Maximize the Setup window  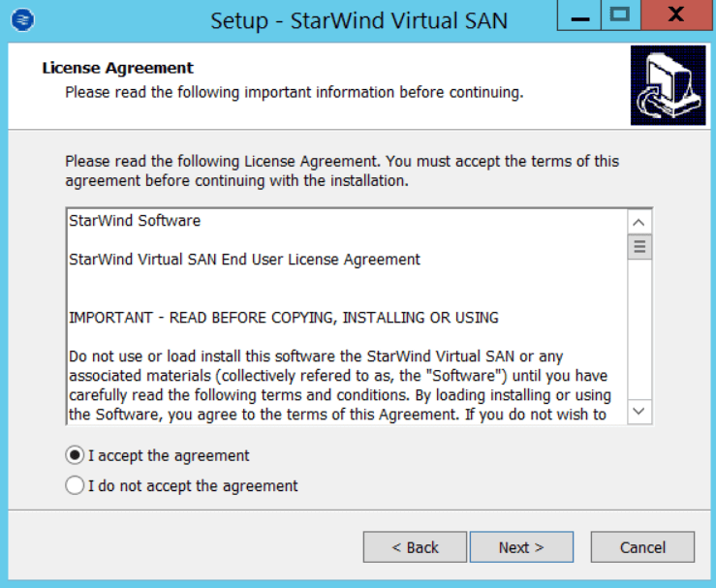tap(619, 15)
